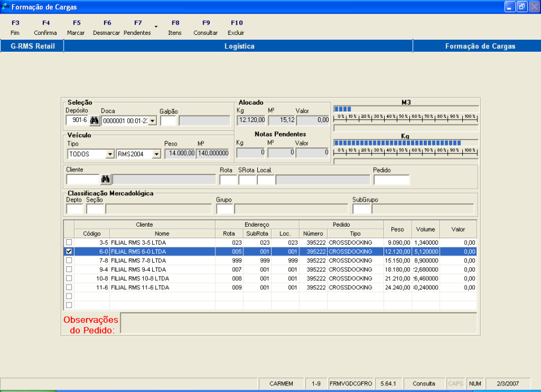The image size is (541, 392).
Task: Check the box for FILIAL RMS 3-5 LTDA
Action: pyautogui.click(x=69, y=242)
